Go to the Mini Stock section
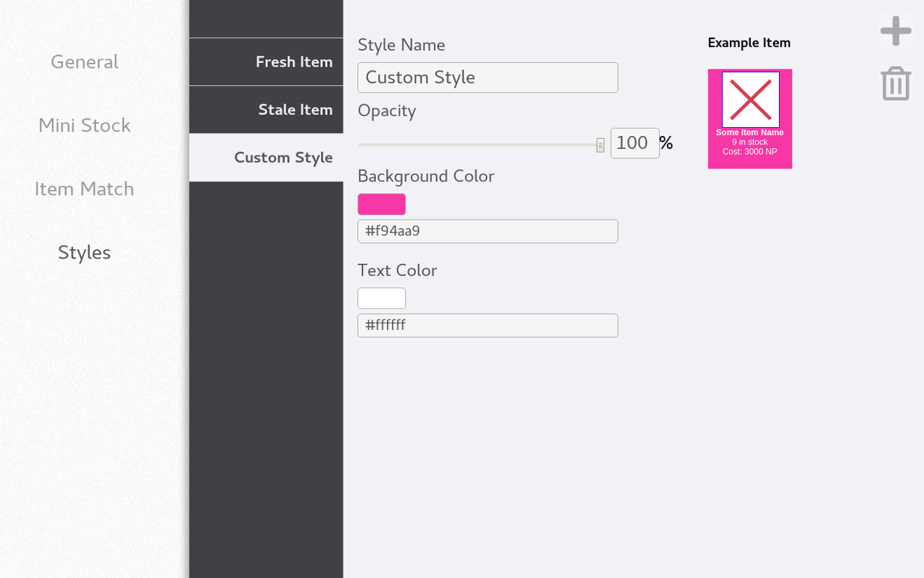 (x=84, y=126)
